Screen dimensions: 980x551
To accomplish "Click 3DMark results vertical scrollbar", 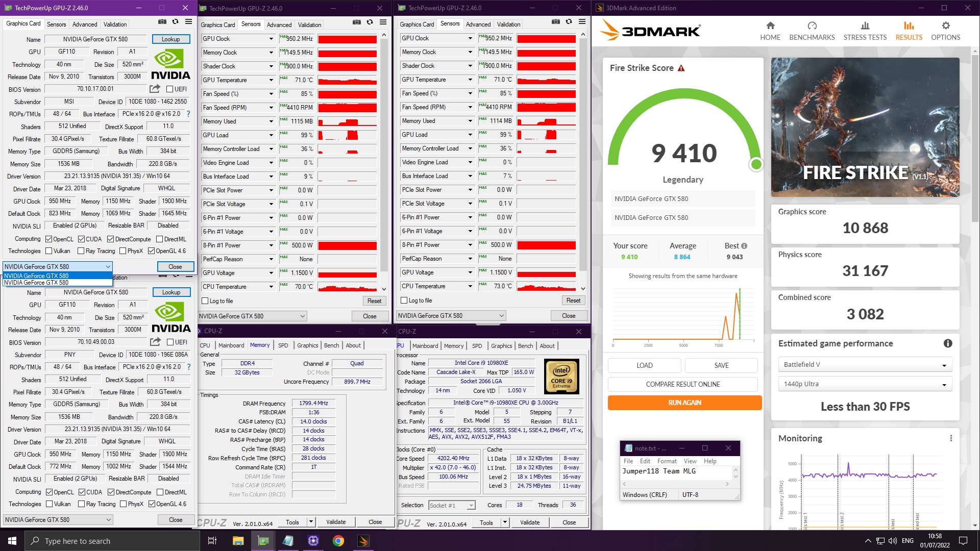I will (x=975, y=138).
